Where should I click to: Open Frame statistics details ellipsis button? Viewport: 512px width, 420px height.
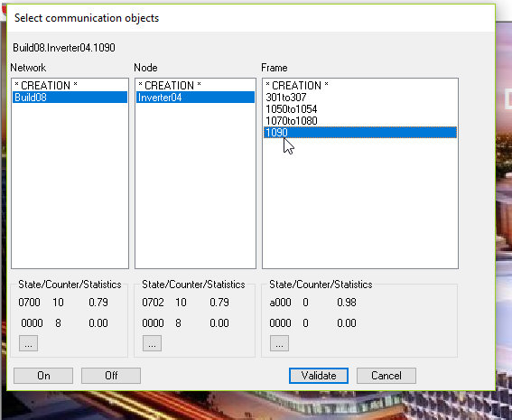click(x=279, y=343)
